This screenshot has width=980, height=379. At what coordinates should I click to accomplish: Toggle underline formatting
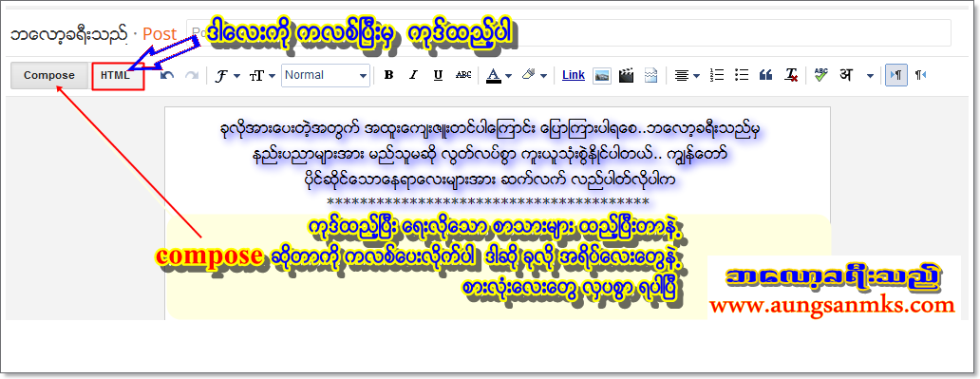tap(438, 75)
